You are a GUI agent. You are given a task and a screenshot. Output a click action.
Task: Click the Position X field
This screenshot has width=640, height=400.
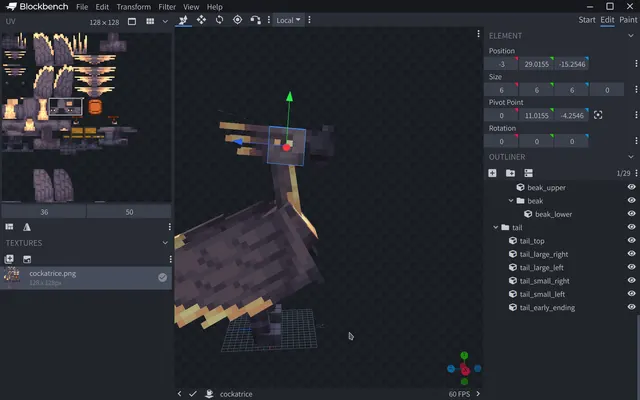point(501,64)
